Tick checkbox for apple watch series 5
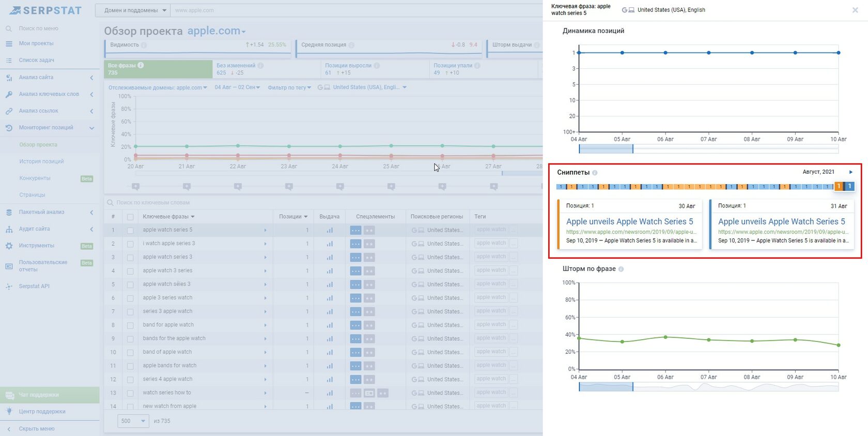The height and width of the screenshot is (436, 868). click(x=130, y=230)
